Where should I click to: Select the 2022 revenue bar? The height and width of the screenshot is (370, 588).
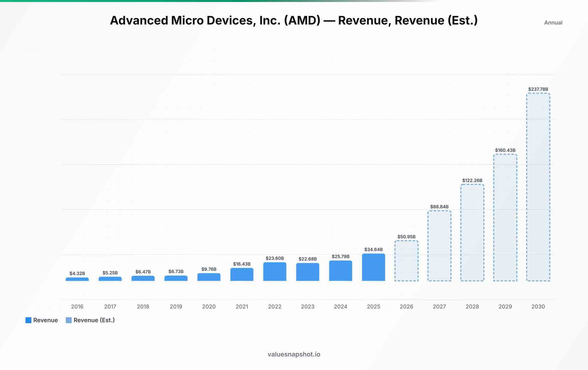[275, 272]
